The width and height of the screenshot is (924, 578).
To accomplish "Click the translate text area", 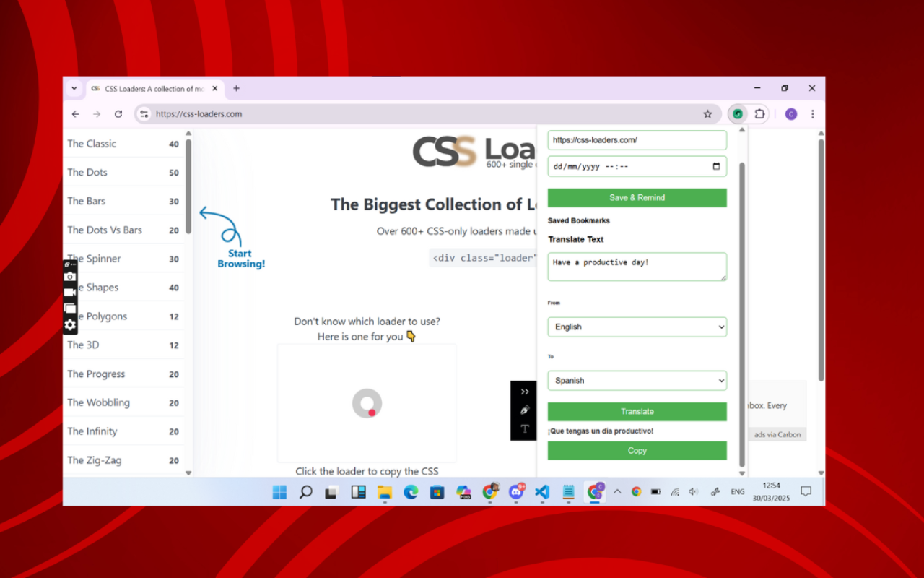I will coord(637,267).
